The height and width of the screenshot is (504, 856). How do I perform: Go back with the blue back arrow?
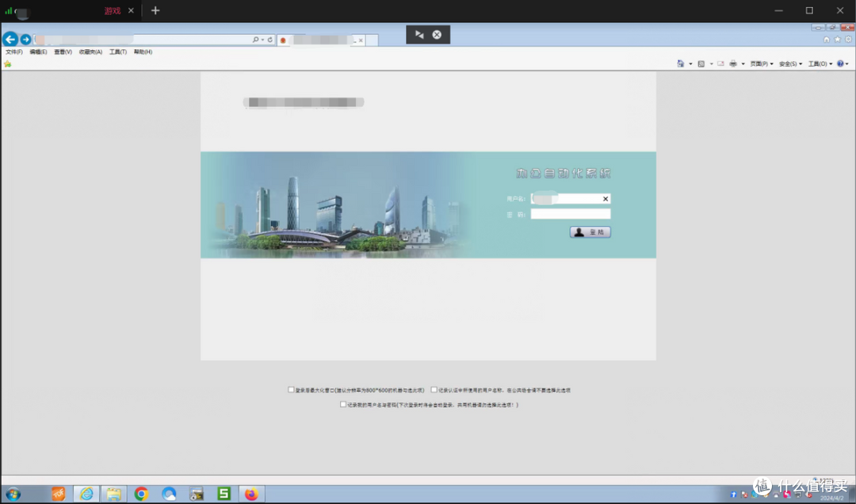(x=10, y=40)
